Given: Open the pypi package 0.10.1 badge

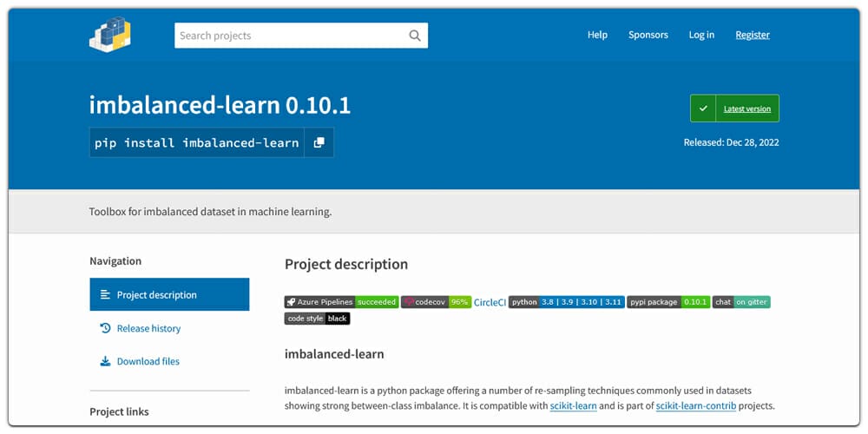Looking at the screenshot, I should [x=668, y=302].
